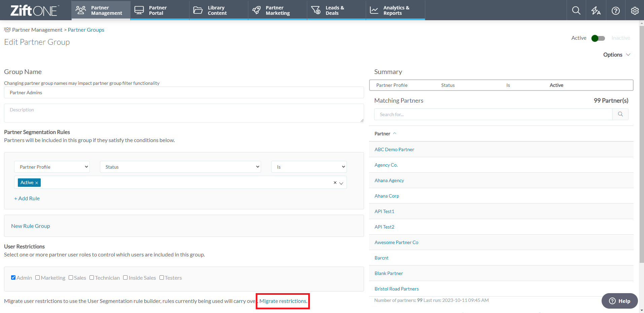Expand the rule value list chevron
Viewport: 644px width, 313px height.
tap(341, 183)
